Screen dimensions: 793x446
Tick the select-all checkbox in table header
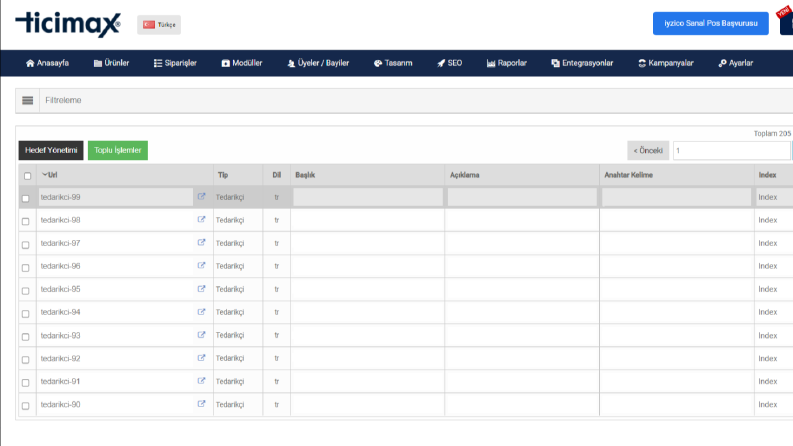[x=27, y=176]
